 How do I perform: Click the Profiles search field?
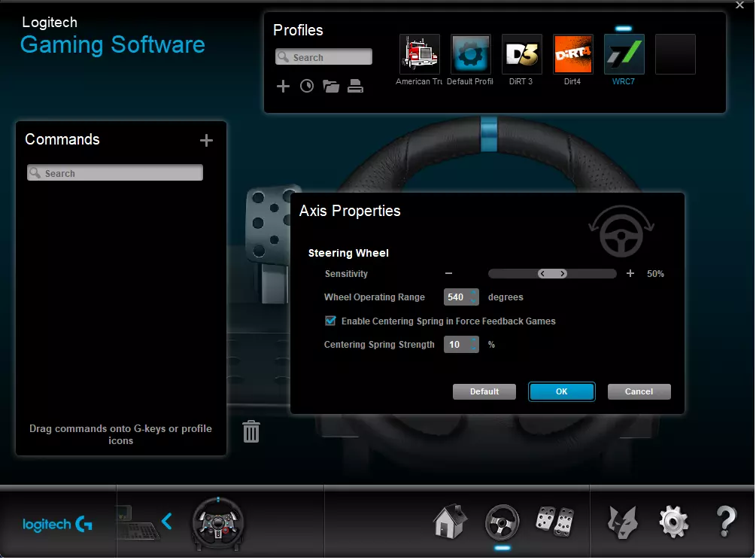pos(324,57)
